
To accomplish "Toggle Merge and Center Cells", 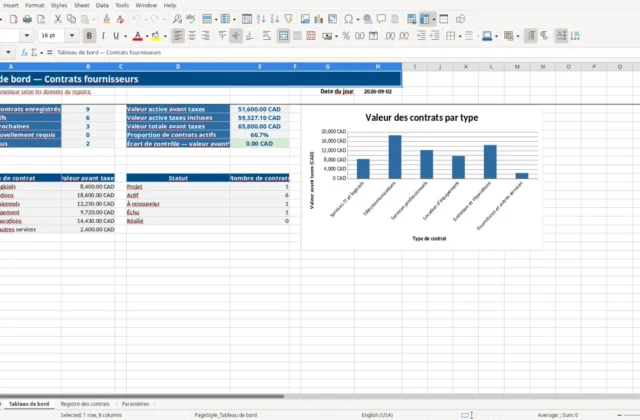I will (283, 36).
